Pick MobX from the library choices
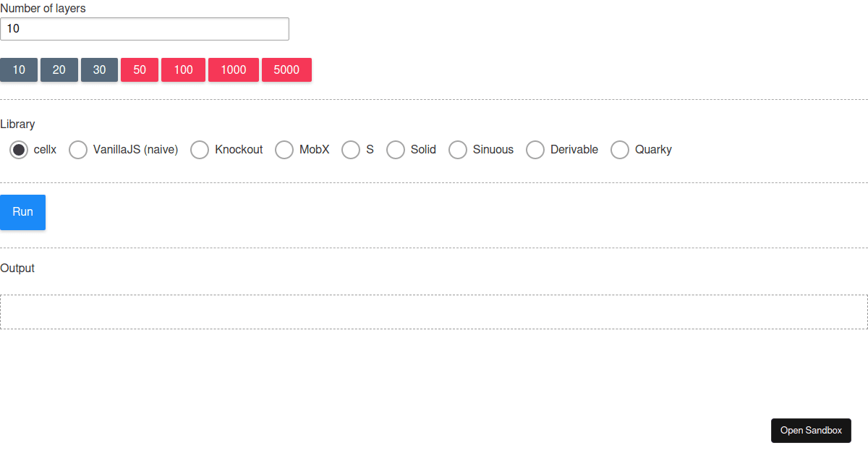868x456 pixels. [284, 150]
